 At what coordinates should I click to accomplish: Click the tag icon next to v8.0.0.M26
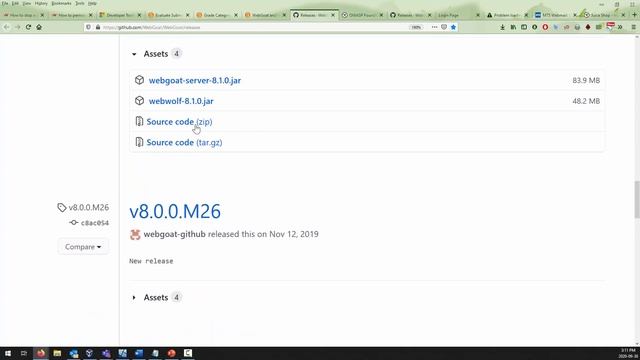[x=62, y=207]
